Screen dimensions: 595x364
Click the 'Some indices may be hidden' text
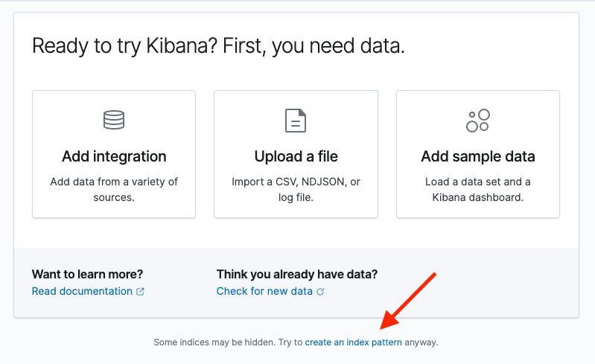click(214, 342)
